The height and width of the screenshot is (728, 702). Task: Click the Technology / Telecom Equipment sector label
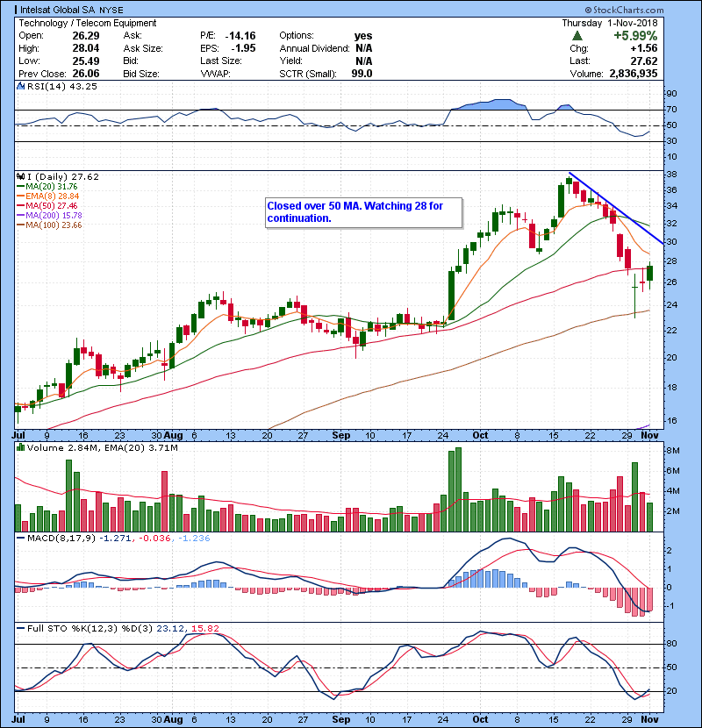pos(88,23)
